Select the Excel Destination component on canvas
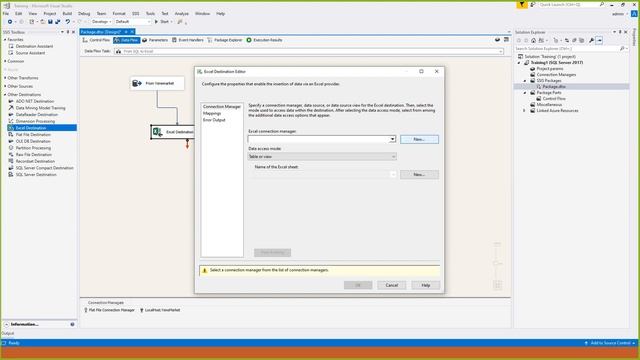This screenshot has width=640, height=360. tap(173, 132)
